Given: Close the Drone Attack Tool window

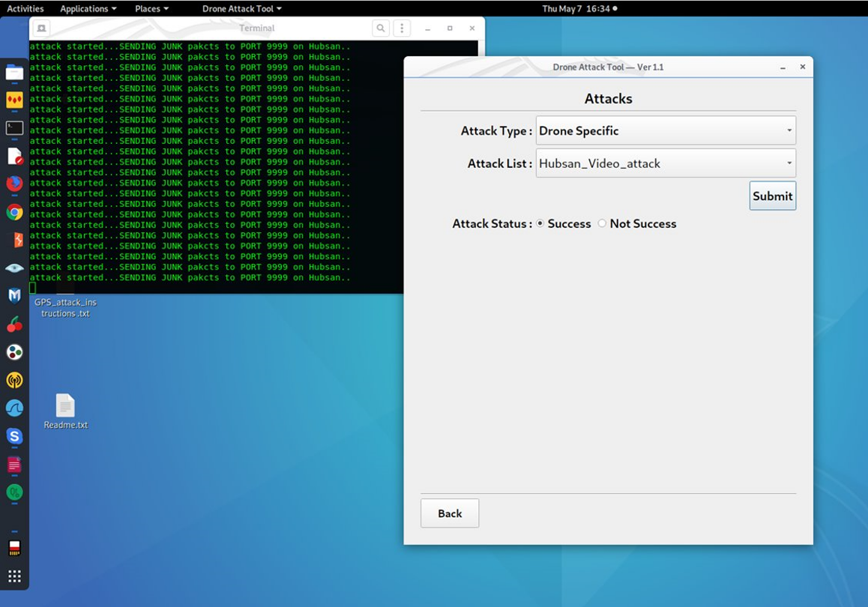Looking at the screenshot, I should tap(802, 67).
